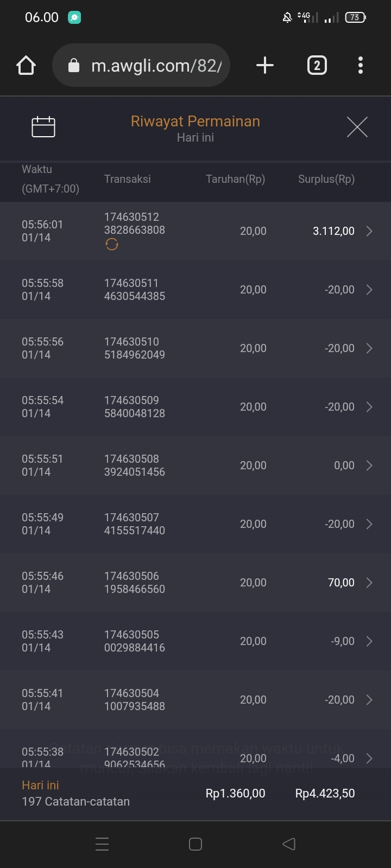Tap the Android back navigation button
The image size is (391, 868).
pyautogui.click(x=289, y=844)
